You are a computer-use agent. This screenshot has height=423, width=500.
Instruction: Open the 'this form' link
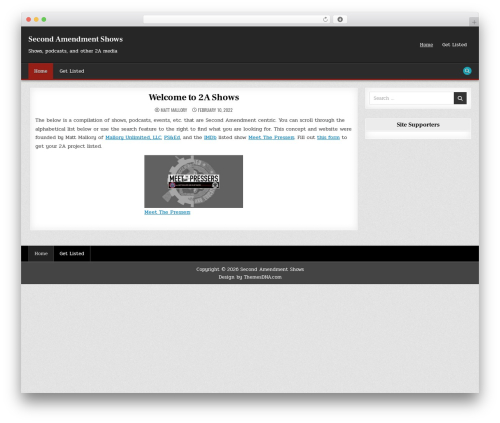click(328, 137)
